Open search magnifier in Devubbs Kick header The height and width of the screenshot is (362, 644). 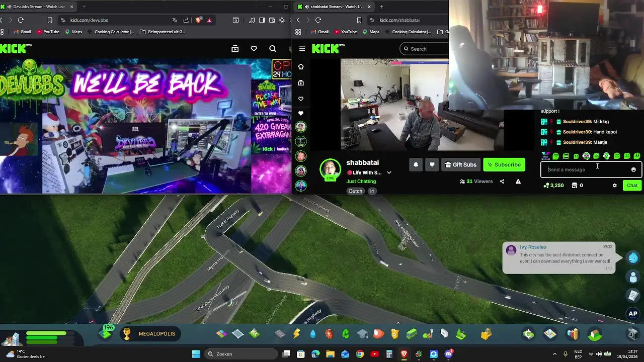[x=272, y=49]
